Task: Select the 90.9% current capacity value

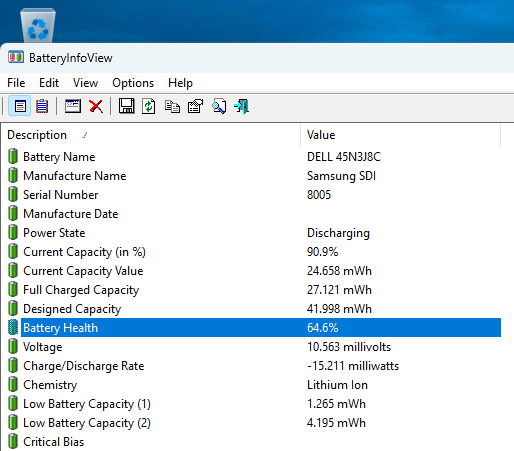Action: click(x=322, y=252)
